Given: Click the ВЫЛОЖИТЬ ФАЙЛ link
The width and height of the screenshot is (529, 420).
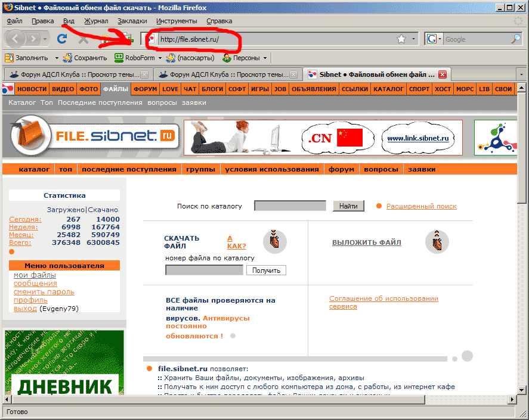Looking at the screenshot, I should [x=367, y=242].
